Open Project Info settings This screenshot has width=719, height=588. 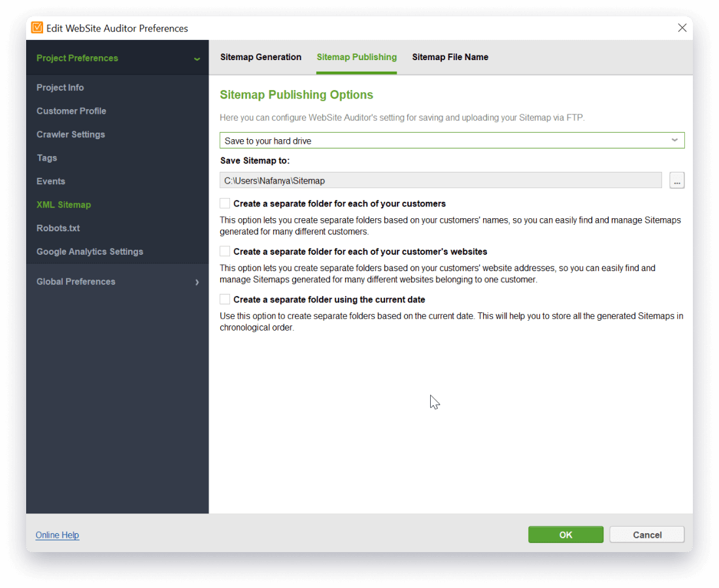pos(60,88)
